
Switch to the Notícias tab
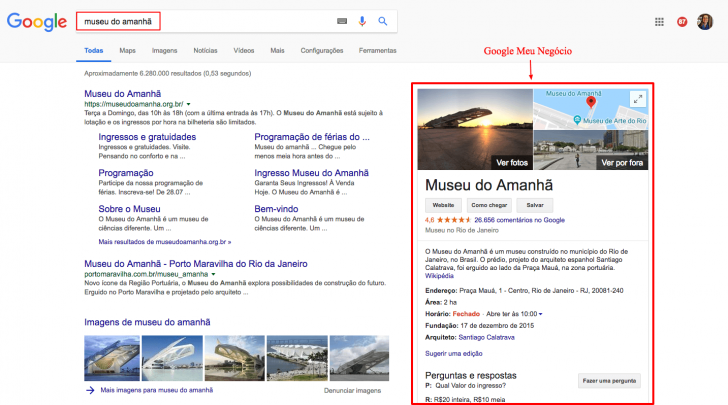[x=205, y=51]
